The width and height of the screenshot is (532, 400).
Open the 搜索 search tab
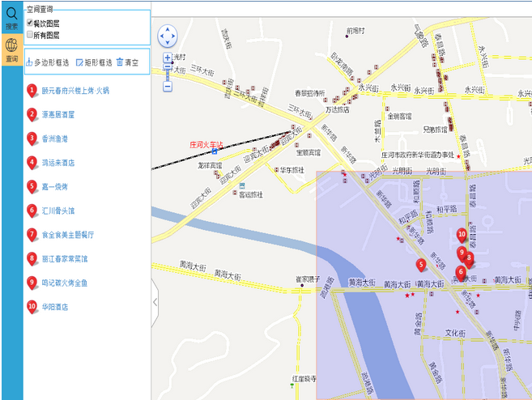coord(12,18)
